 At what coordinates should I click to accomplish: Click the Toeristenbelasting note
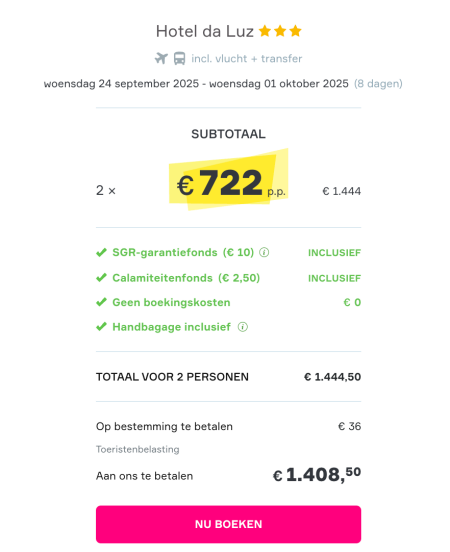[x=138, y=449]
